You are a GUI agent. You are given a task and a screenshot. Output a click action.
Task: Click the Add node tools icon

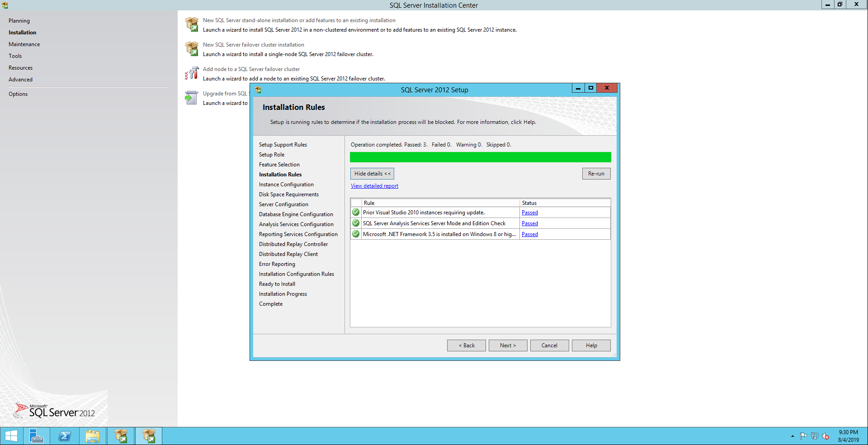tap(192, 73)
